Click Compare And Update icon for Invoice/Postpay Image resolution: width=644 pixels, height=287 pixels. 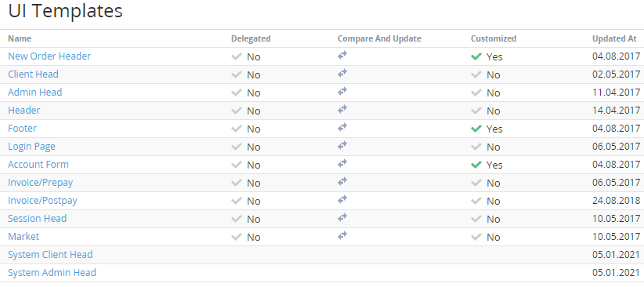(342, 200)
